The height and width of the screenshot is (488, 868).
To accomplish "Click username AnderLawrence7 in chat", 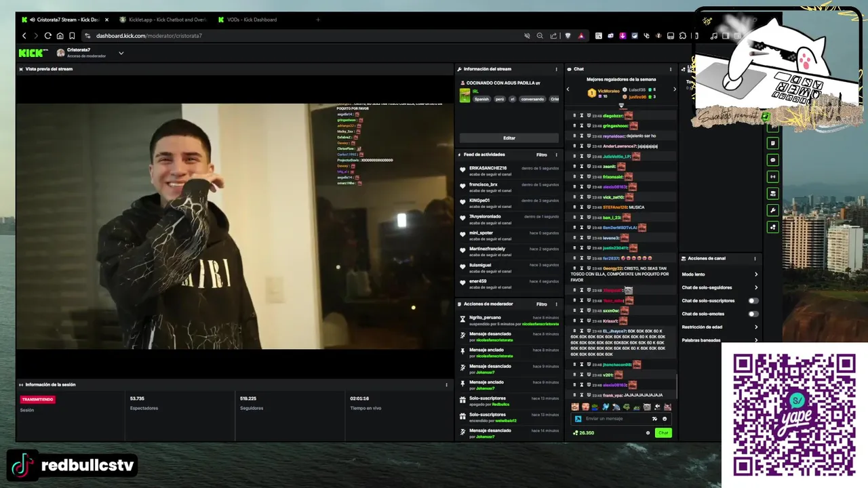I will pyautogui.click(x=619, y=146).
